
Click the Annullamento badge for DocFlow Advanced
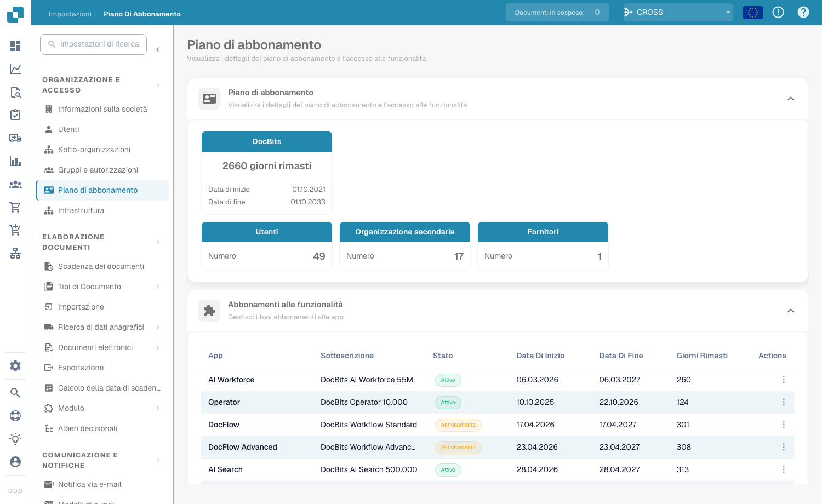pos(458,447)
